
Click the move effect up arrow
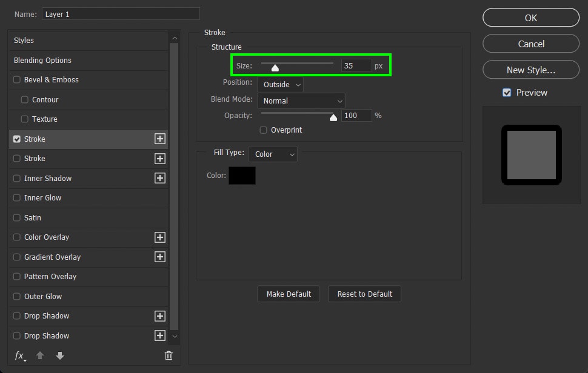click(40, 355)
